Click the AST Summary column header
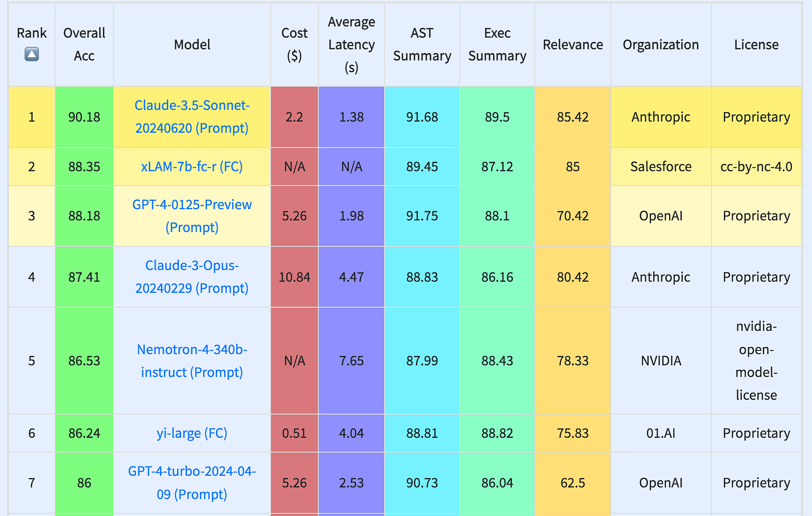This screenshot has height=516, width=812. 422,45
